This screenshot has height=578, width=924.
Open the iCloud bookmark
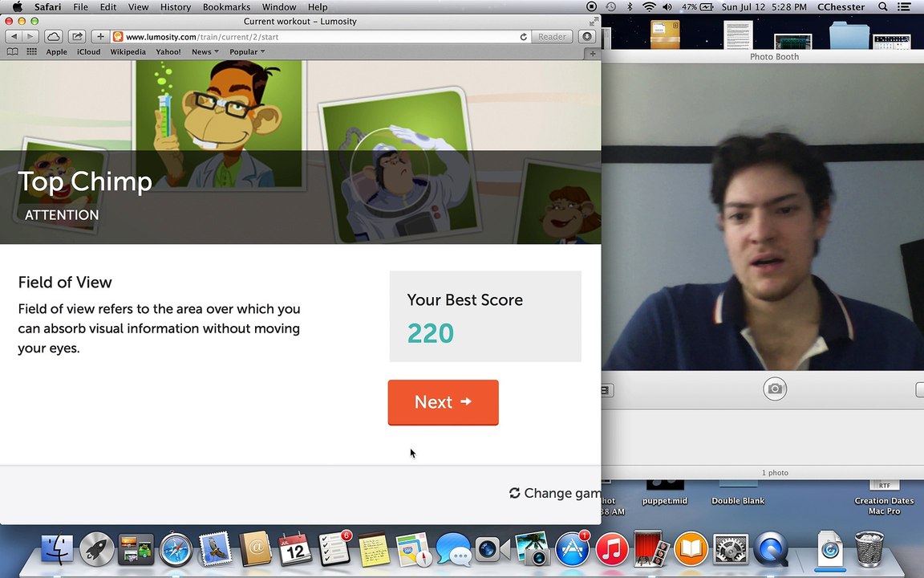88,52
